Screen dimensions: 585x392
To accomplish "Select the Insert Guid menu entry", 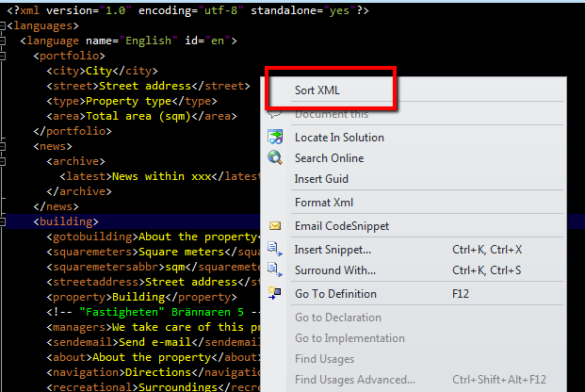I will pos(321,179).
